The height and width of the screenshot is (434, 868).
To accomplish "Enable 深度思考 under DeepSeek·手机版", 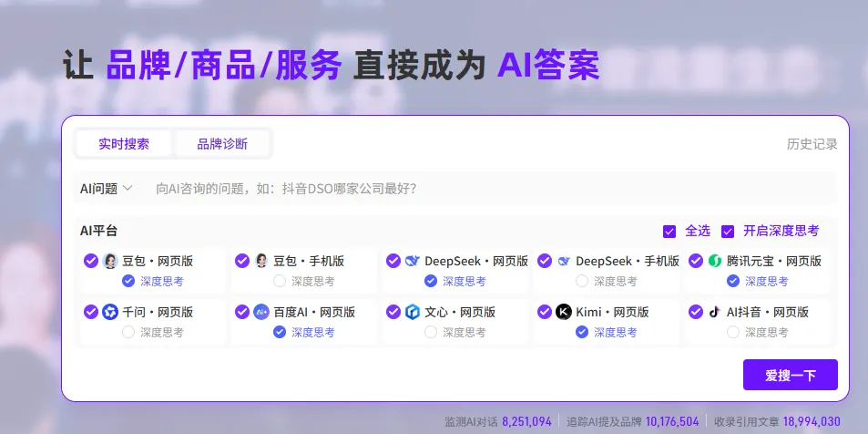I will point(582,281).
